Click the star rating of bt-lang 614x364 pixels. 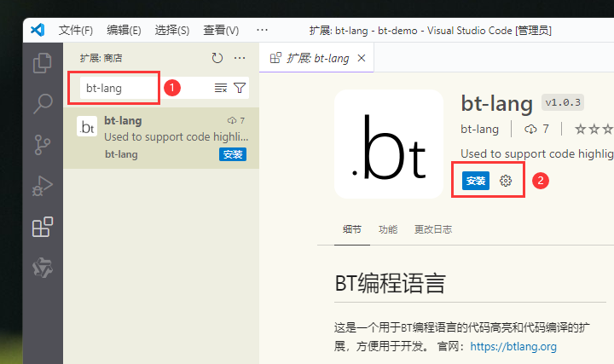[x=594, y=129]
